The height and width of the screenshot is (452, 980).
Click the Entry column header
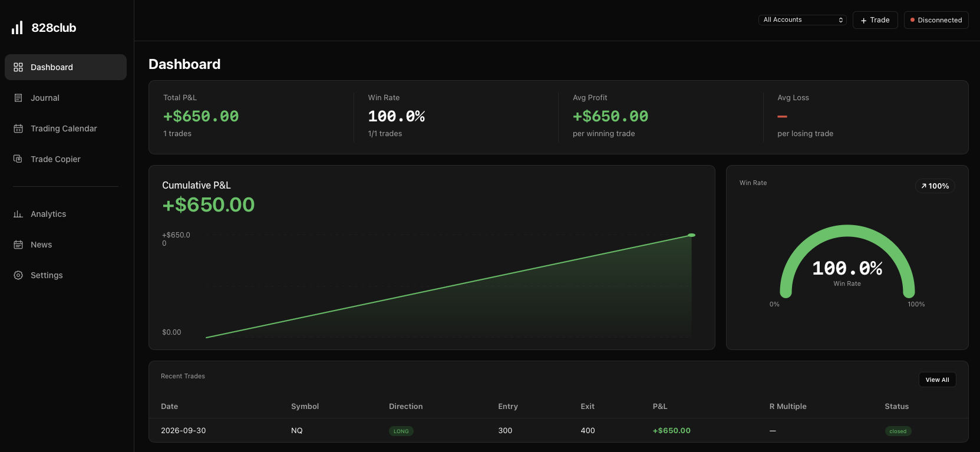(508, 407)
